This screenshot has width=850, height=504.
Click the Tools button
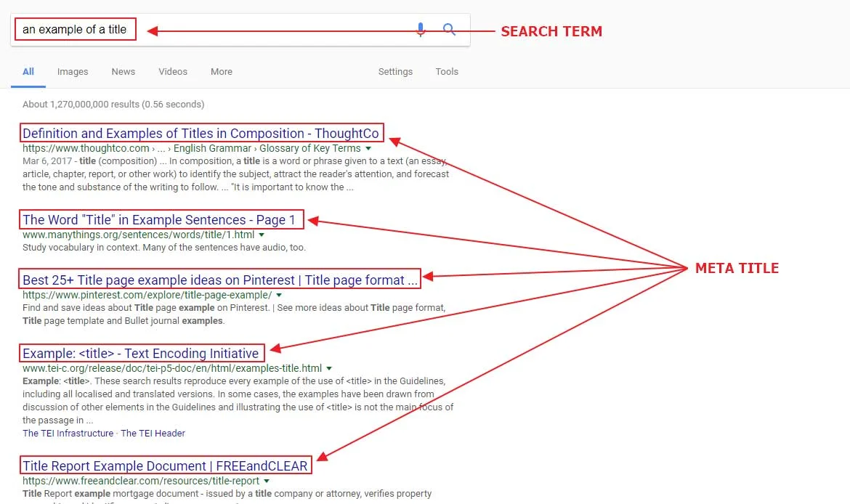coord(447,72)
